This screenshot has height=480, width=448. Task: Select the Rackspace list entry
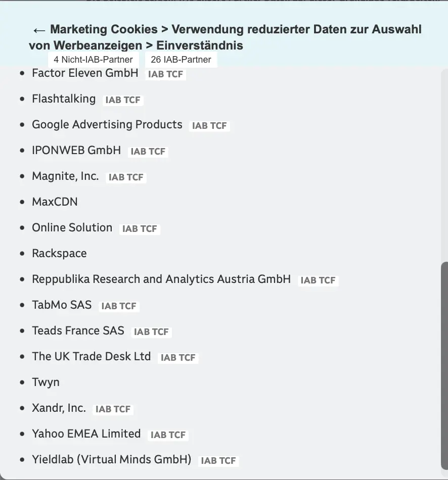pos(59,254)
